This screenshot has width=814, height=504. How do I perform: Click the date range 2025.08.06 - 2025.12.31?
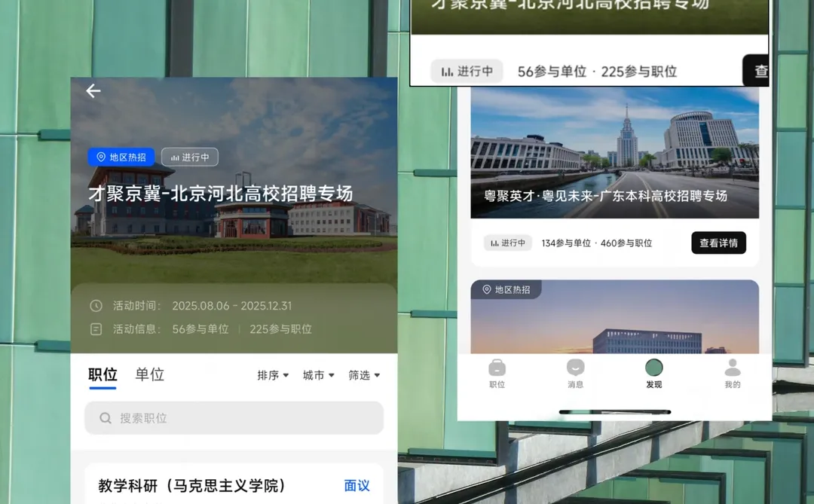[x=232, y=306]
